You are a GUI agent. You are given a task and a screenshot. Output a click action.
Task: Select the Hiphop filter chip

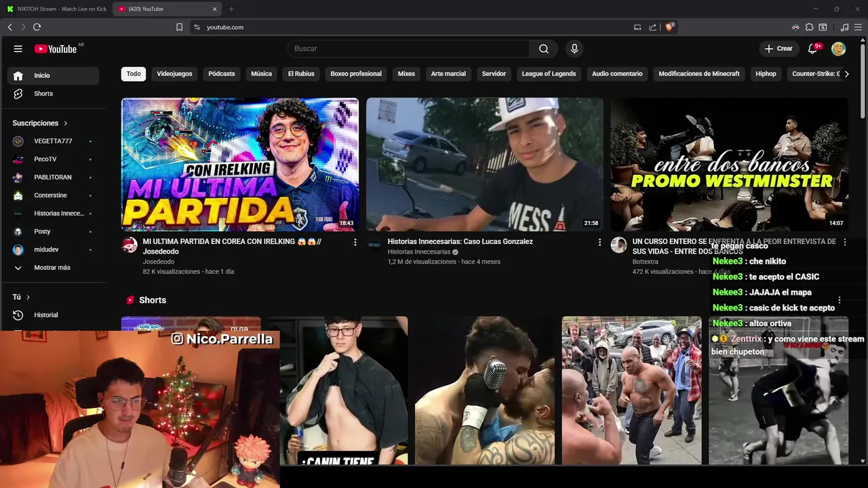tap(766, 74)
